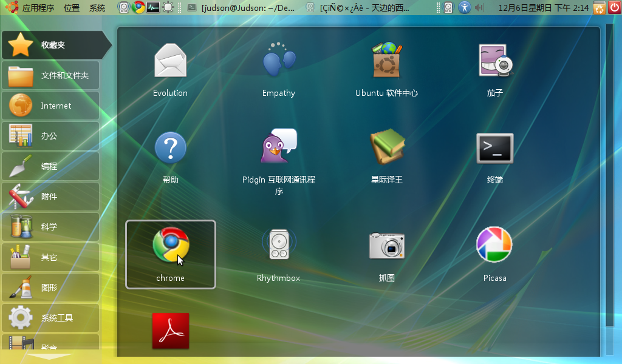
Task: Open Rhythmbox music player
Action: tap(278, 254)
